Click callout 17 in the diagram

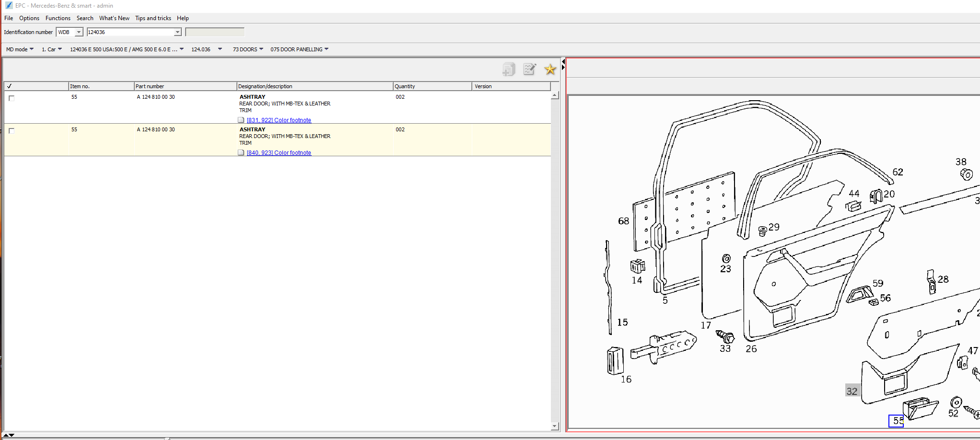pos(705,325)
